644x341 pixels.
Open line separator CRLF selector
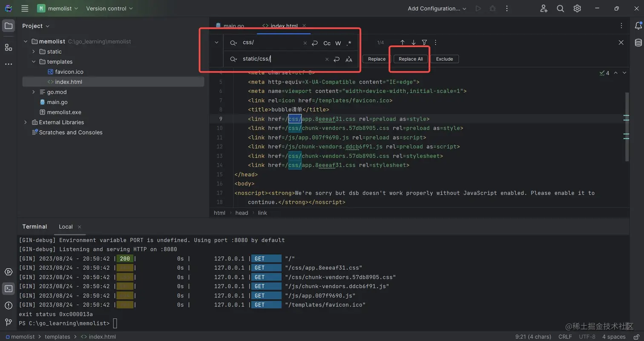pos(565,337)
